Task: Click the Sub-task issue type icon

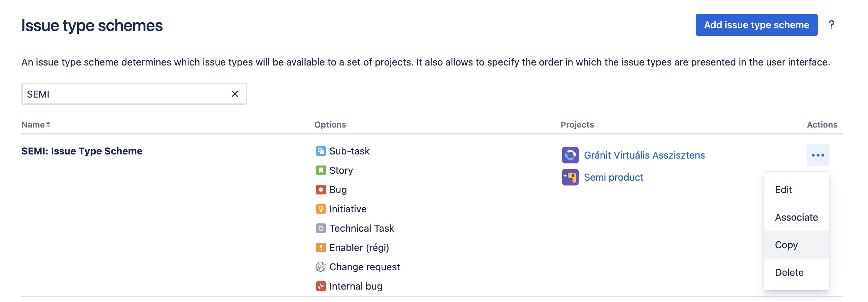Action: [321, 151]
